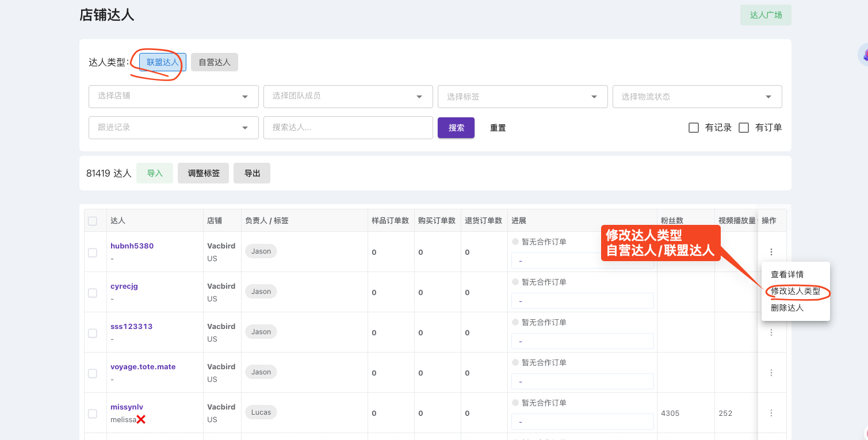Select the sss123313 row checkbox

(93, 333)
